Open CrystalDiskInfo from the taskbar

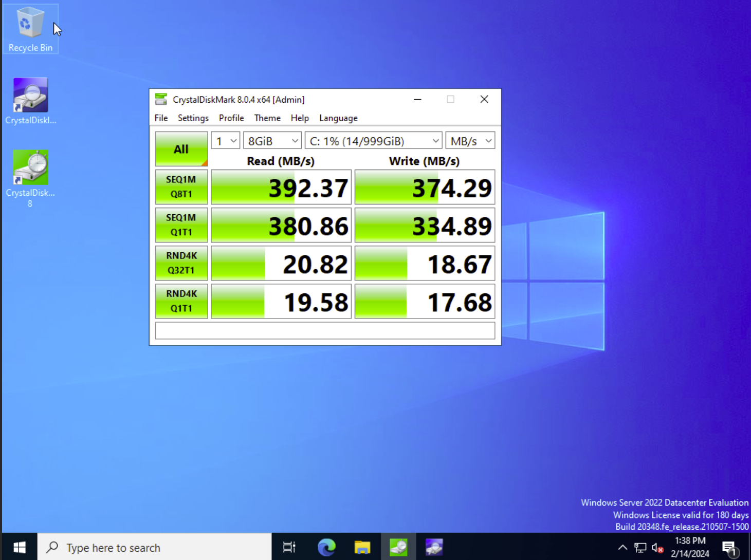point(434,547)
